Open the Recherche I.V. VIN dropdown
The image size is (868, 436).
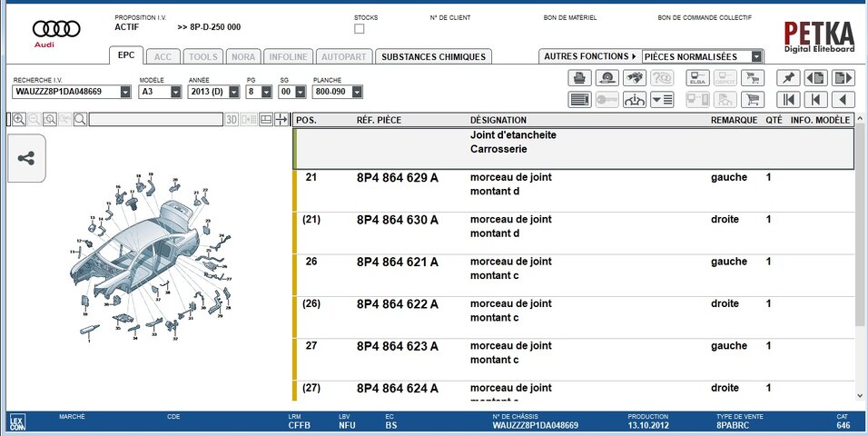coord(125,92)
